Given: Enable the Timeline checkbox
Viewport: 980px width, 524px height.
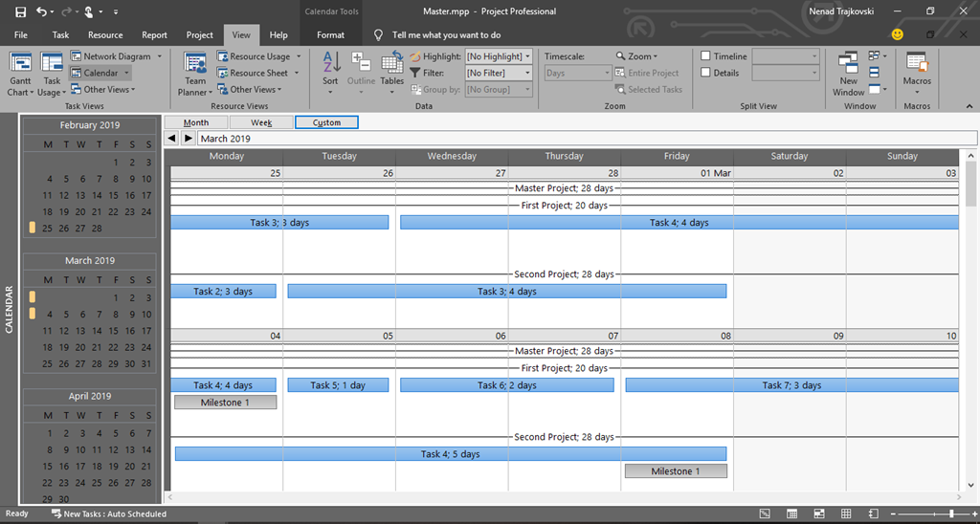Looking at the screenshot, I should [706, 56].
